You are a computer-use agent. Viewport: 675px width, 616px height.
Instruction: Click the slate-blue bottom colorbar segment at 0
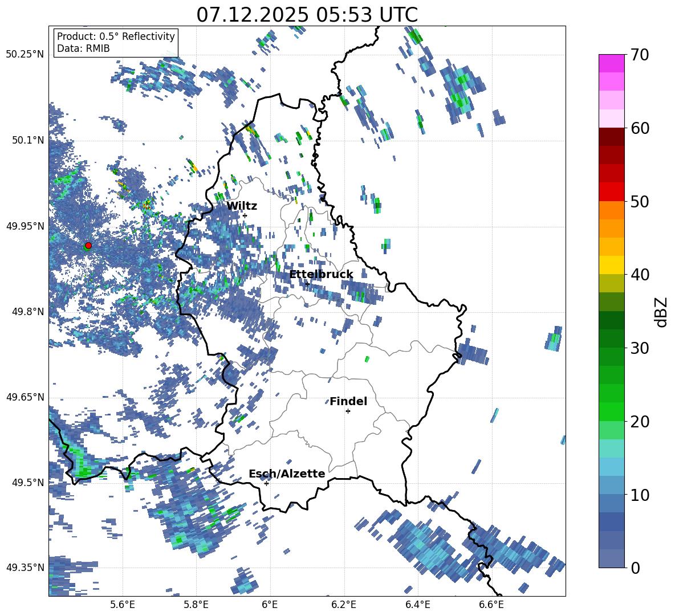click(611, 558)
